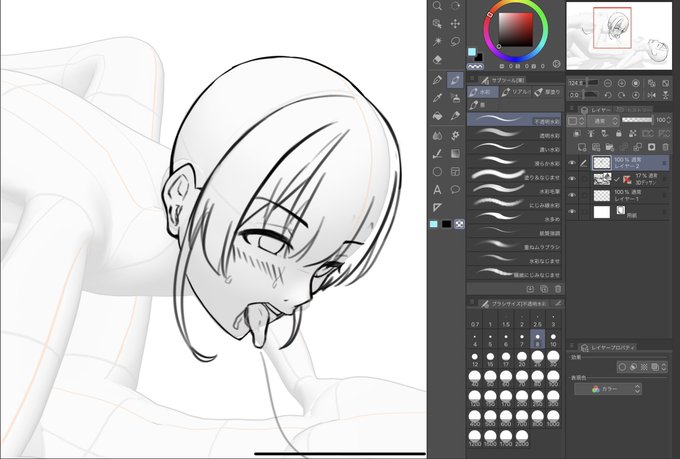The height and width of the screenshot is (459, 680).
Task: Hide layer レイヤー 2 using eye icon
Action: click(572, 163)
